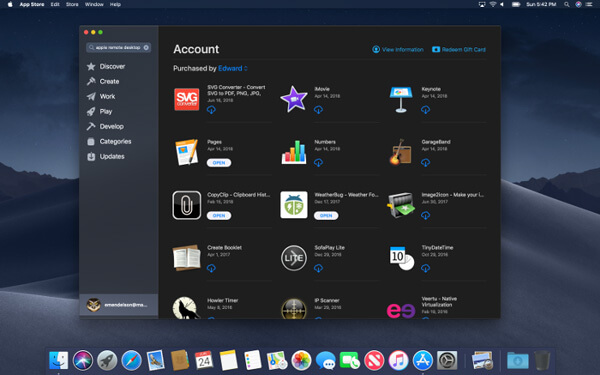Download iMovie using its cloud icon
This screenshot has width=600, height=375.
(318, 110)
